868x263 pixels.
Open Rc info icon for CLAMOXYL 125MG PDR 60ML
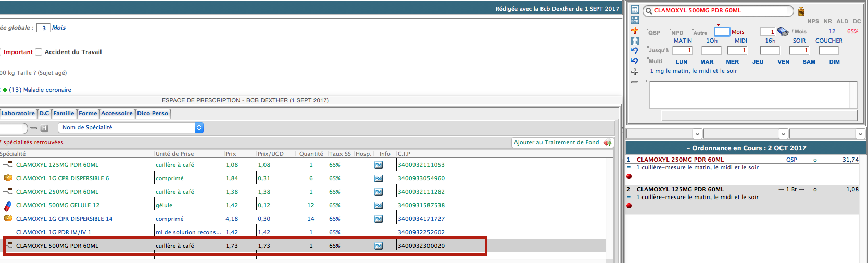tap(379, 165)
